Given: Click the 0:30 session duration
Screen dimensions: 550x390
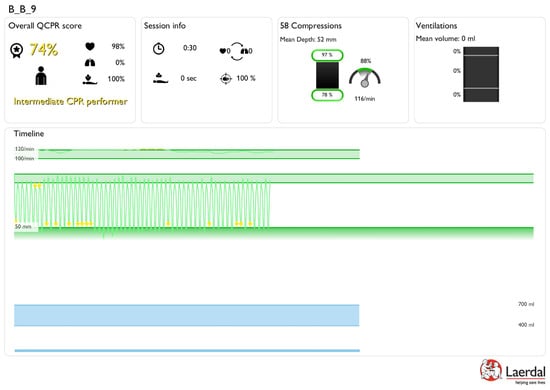Looking at the screenshot, I should [x=190, y=48].
